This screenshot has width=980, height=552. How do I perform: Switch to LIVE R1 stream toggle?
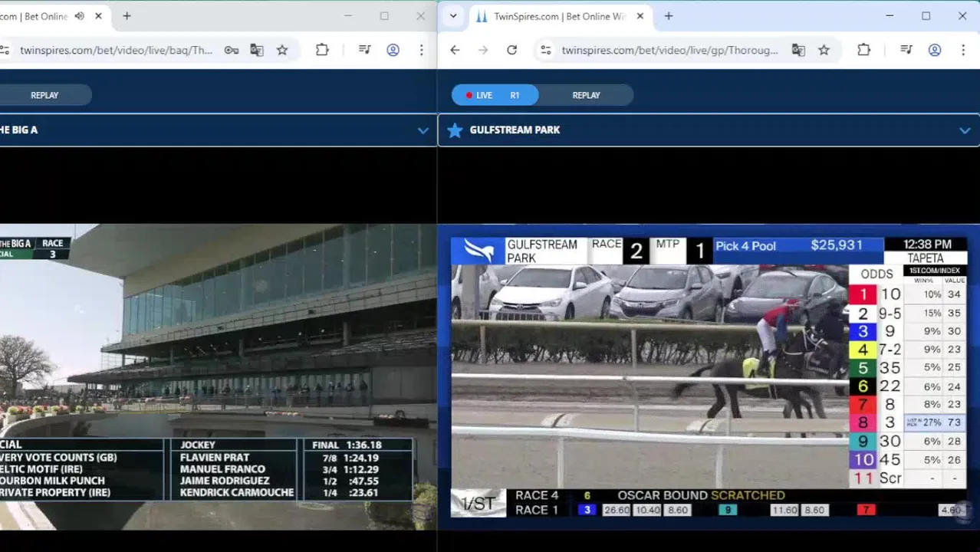pos(495,95)
